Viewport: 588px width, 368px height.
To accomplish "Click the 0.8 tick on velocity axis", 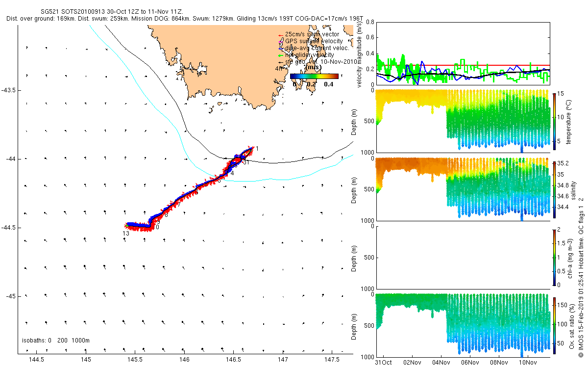I will [x=370, y=23].
